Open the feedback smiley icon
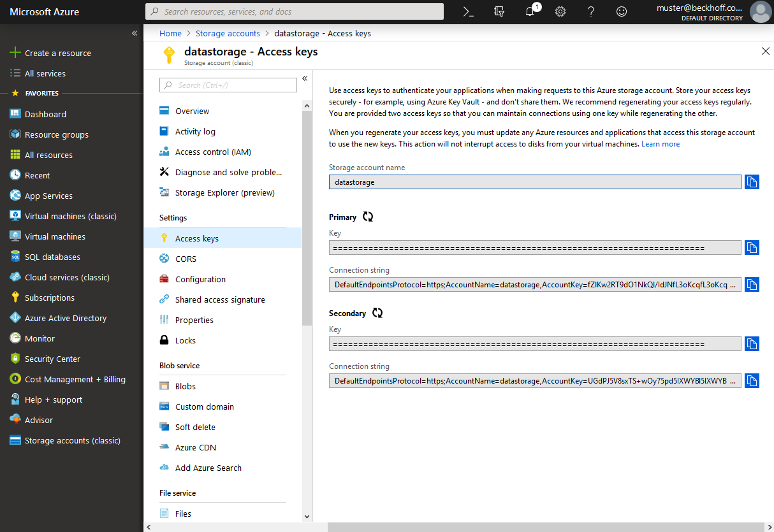This screenshot has height=532, width=774. coord(622,11)
